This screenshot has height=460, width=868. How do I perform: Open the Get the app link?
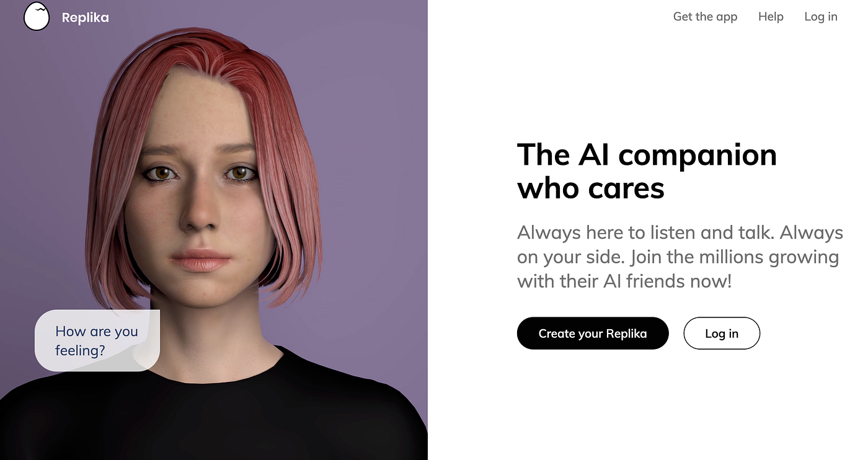point(705,17)
